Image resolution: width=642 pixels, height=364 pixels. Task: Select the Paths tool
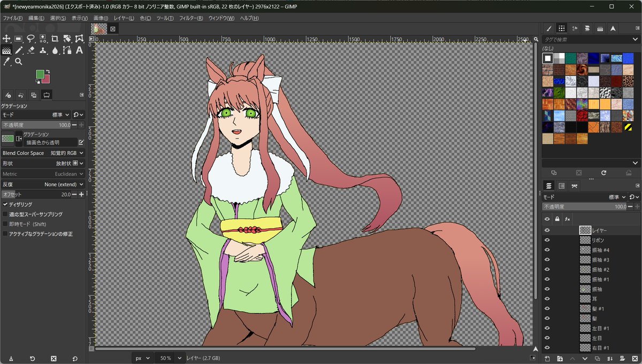(67, 50)
